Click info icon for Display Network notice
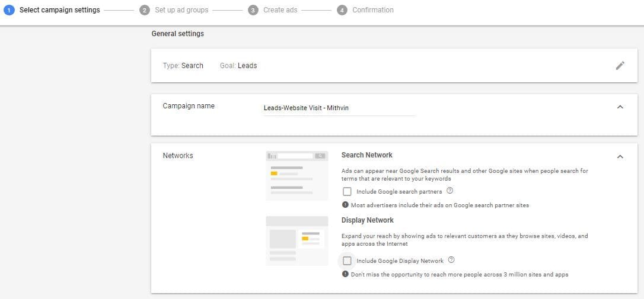The height and width of the screenshot is (299, 644). 345,274
